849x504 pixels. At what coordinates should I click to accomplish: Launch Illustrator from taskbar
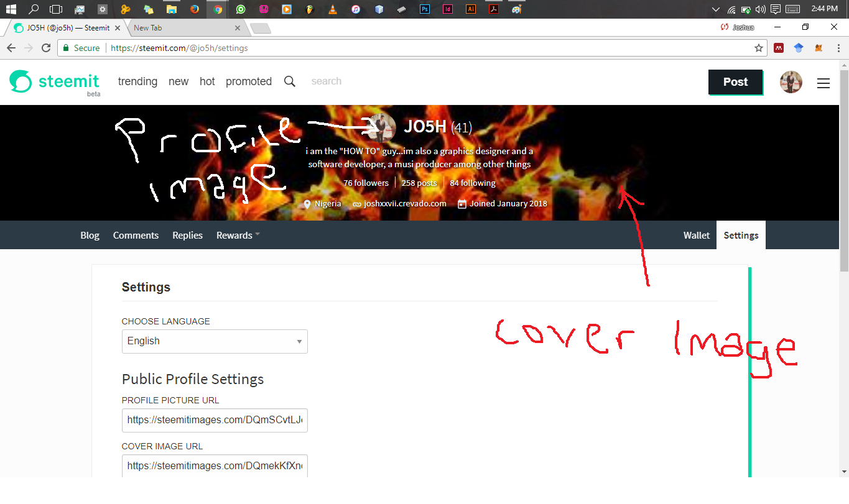471,9
